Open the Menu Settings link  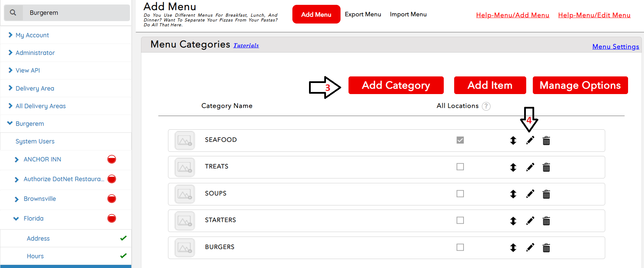(x=615, y=47)
